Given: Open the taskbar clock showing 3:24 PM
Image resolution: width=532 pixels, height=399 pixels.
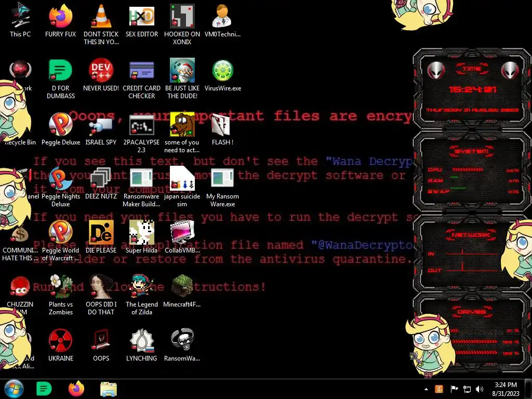Looking at the screenshot, I should pyautogui.click(x=506, y=389).
